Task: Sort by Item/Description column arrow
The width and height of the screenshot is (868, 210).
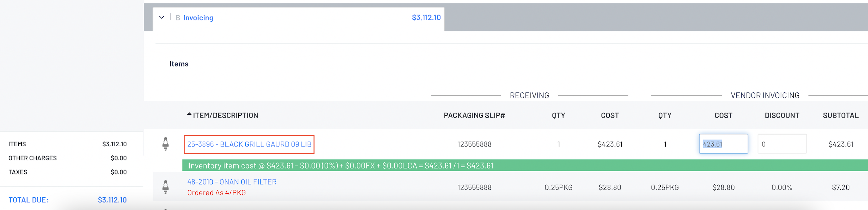Action: tap(189, 114)
